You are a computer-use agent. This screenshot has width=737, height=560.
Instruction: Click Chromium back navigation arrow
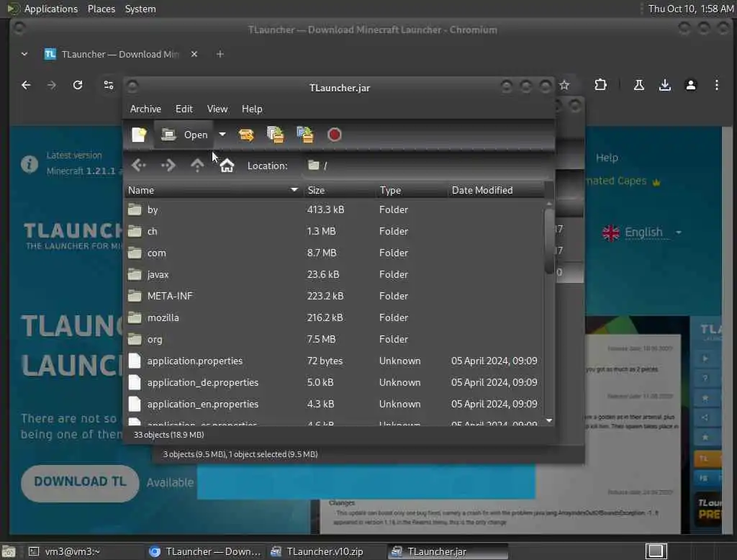click(26, 85)
